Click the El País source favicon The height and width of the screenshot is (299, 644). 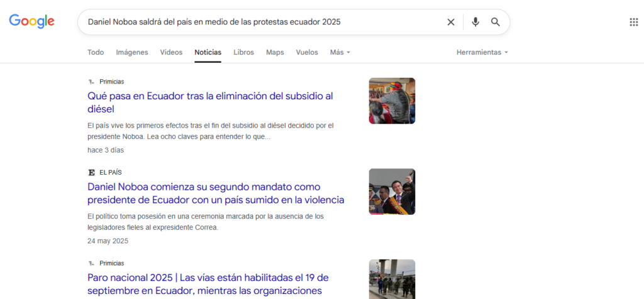[x=91, y=172]
